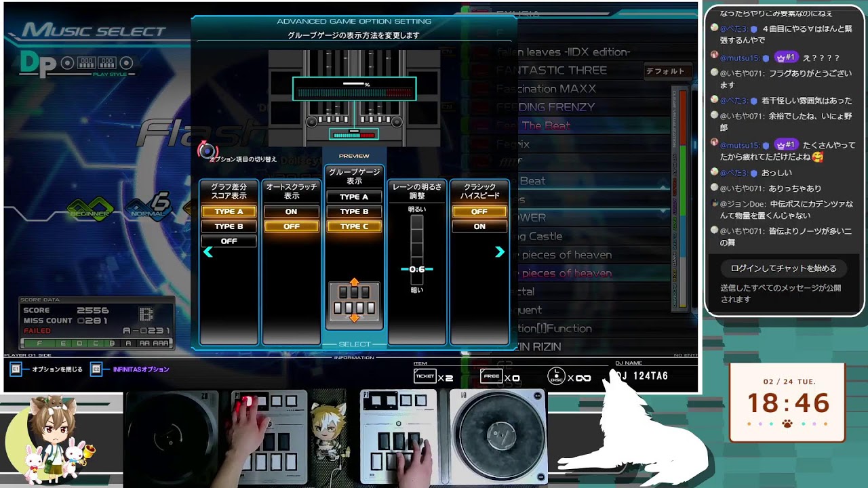Set classic hi-speed to ON

pos(479,226)
